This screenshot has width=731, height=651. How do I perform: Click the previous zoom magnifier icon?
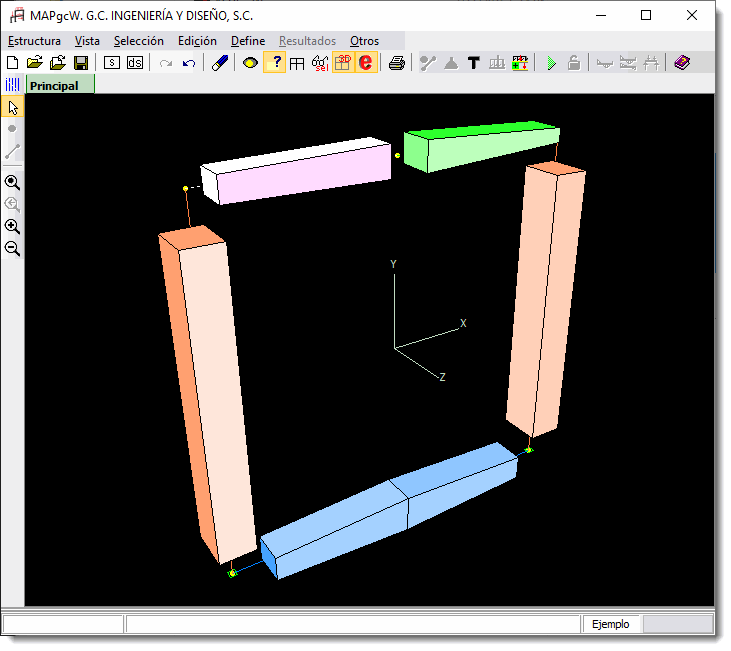[13, 204]
